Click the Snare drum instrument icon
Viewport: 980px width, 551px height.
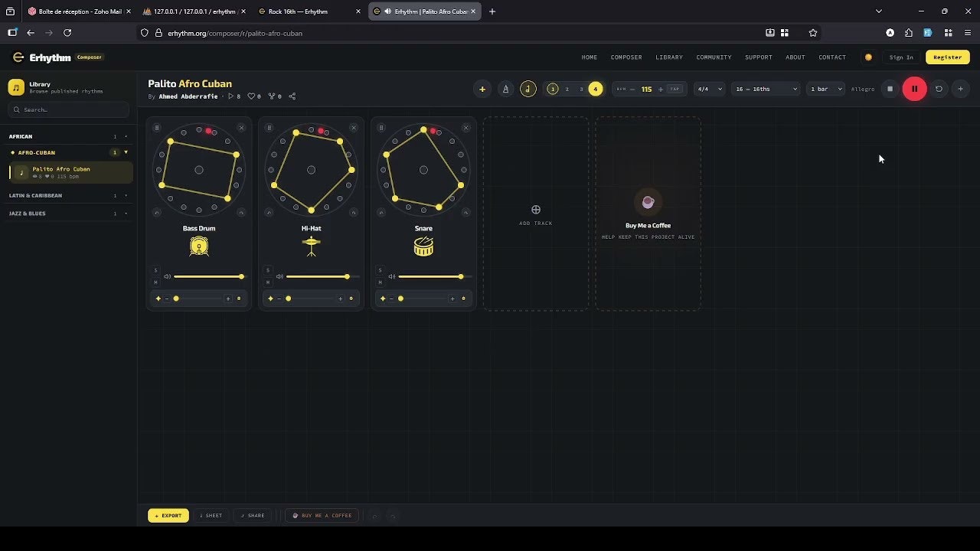423,246
